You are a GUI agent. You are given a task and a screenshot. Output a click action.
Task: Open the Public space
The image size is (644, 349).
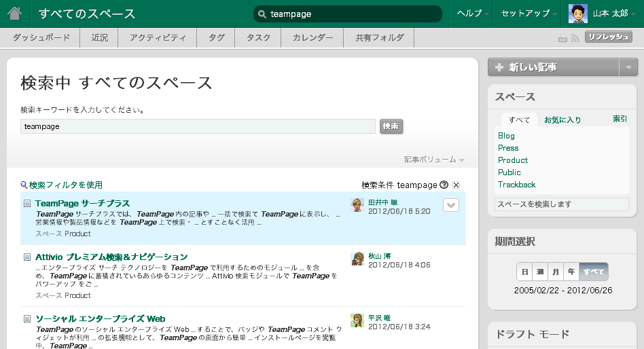[x=509, y=173]
